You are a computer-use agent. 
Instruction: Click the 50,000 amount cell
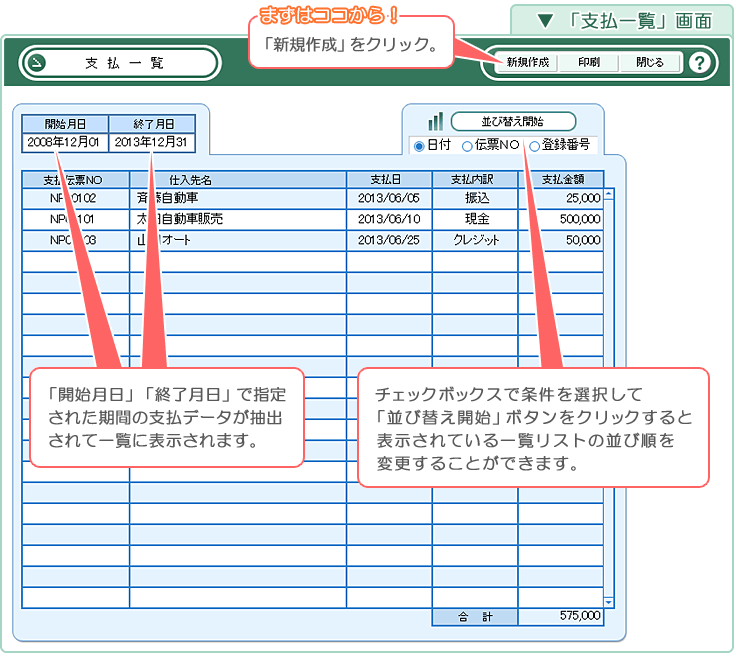(x=561, y=240)
